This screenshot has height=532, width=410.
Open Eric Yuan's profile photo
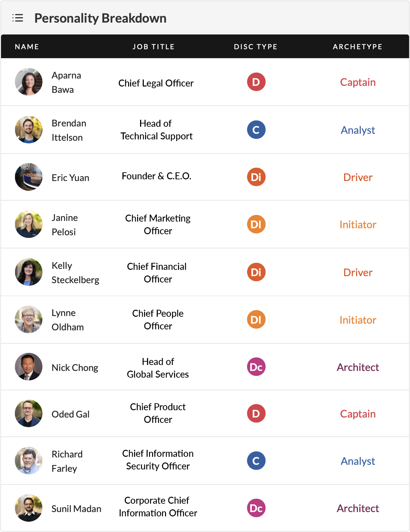pos(29,177)
